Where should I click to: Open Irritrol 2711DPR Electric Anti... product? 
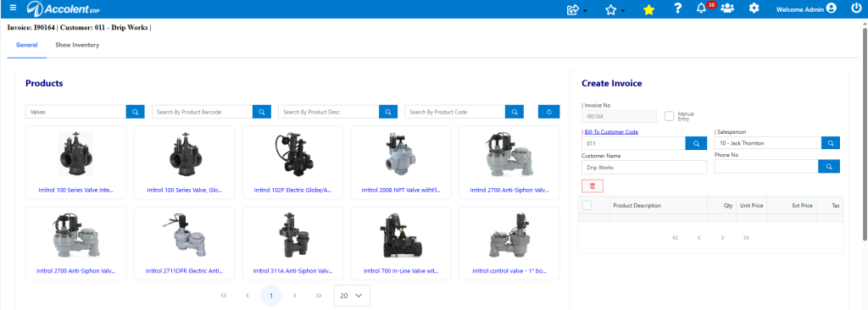[184, 244]
